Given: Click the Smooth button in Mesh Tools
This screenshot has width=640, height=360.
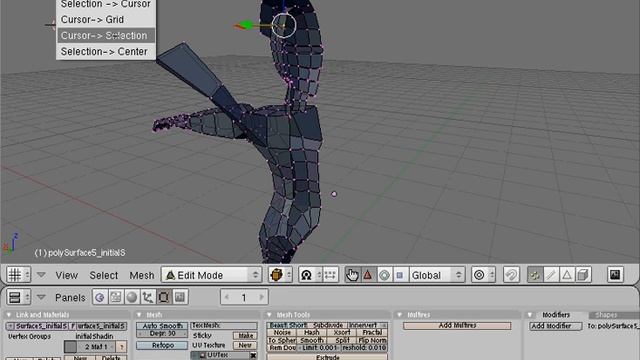Looking at the screenshot, I should 312,340.
